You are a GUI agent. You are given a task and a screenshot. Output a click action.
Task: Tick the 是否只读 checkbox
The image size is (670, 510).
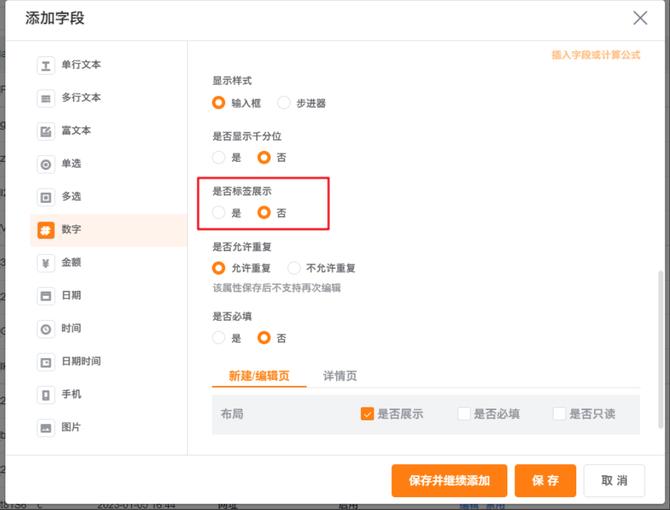[559, 414]
